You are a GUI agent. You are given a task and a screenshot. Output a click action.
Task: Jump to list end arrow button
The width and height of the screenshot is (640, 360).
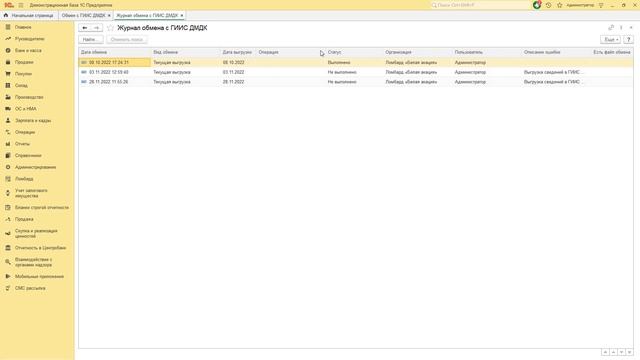coord(629,352)
